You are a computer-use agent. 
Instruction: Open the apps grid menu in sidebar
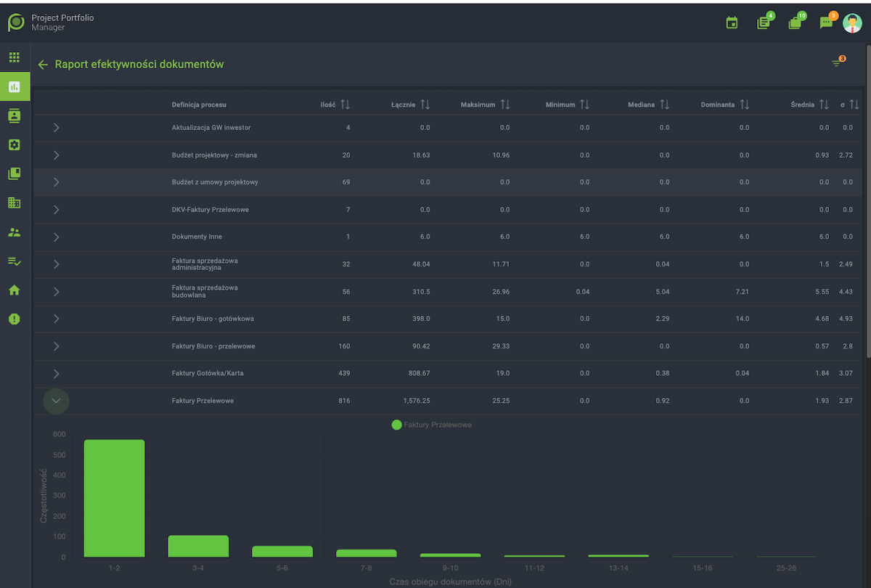point(15,57)
